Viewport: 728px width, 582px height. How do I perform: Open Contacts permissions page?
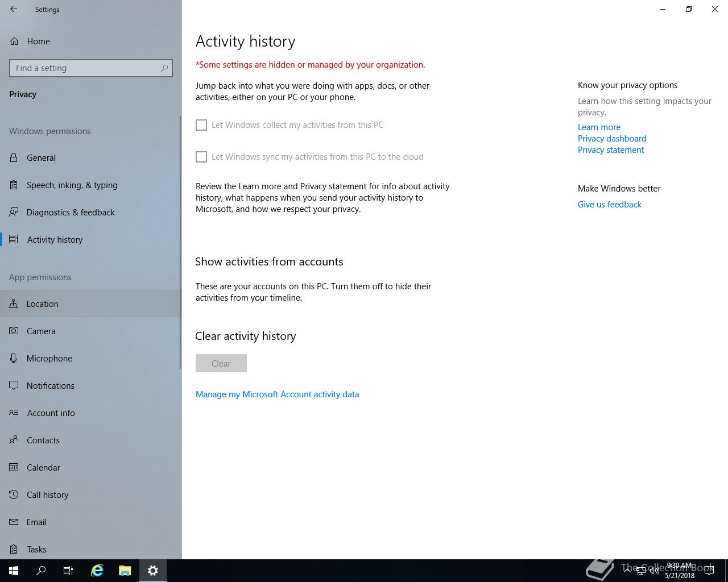coord(91,440)
